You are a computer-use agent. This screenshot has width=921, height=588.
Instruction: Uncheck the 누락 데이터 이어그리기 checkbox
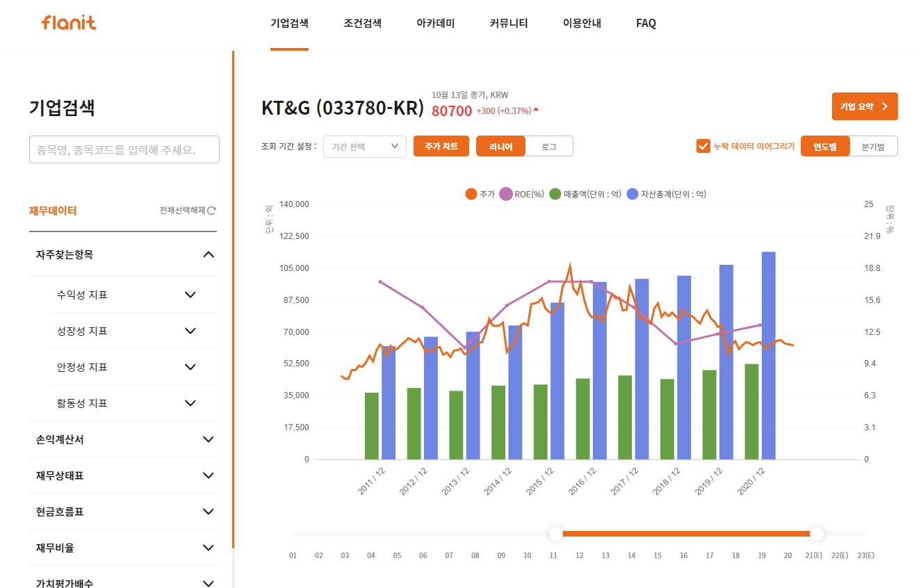[x=702, y=146]
